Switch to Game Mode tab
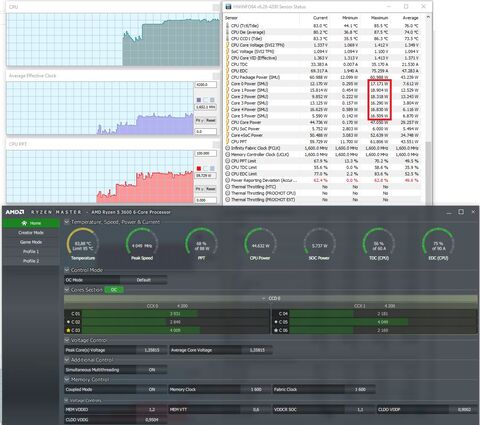 (31, 242)
